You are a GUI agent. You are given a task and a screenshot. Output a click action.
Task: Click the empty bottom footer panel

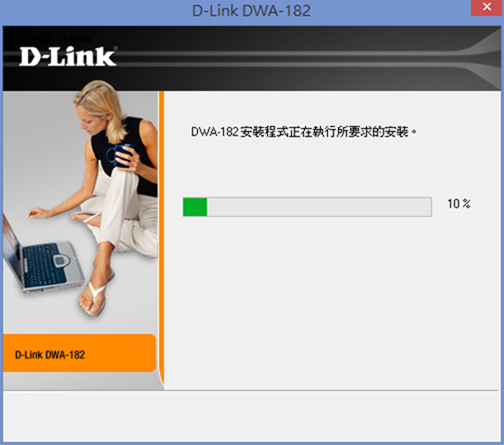coord(252,416)
